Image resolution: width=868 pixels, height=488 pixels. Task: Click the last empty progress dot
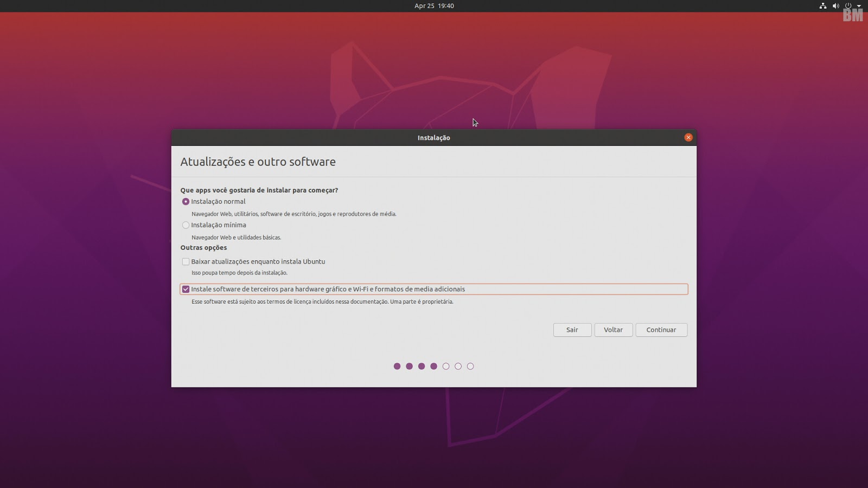pyautogui.click(x=470, y=367)
